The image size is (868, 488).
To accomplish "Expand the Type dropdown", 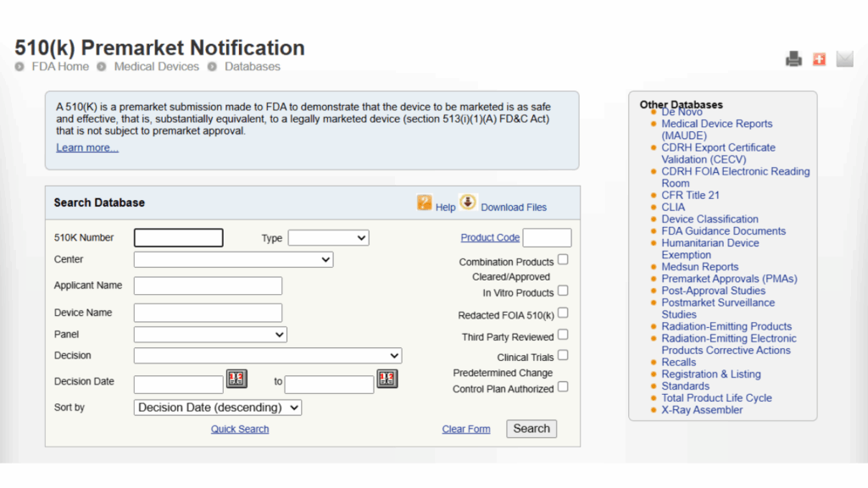I will coord(328,238).
